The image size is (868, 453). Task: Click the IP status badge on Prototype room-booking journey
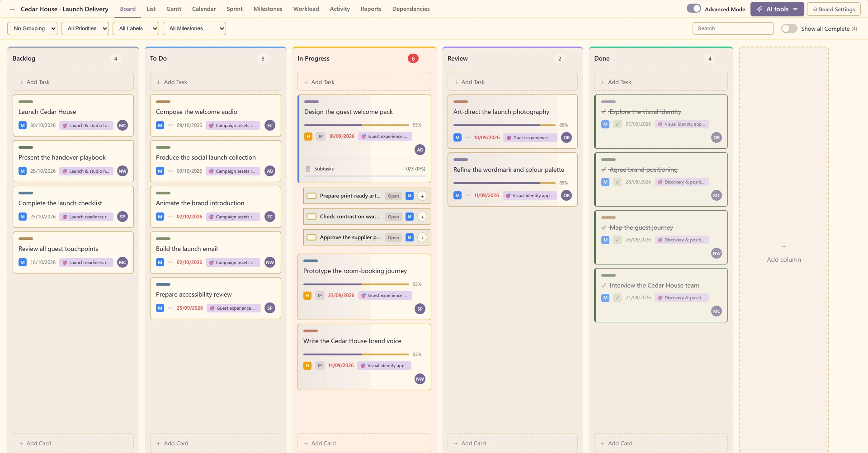pyautogui.click(x=320, y=295)
